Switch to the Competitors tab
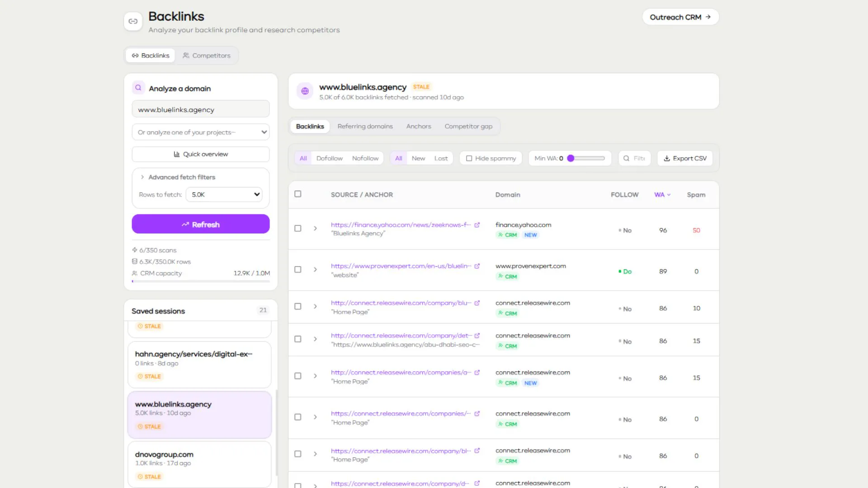 (x=207, y=56)
